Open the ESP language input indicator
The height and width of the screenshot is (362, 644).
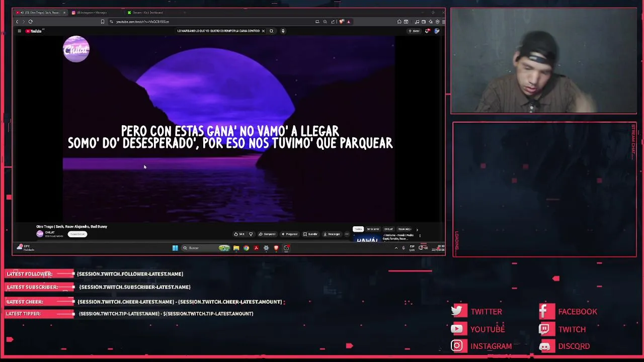click(x=412, y=248)
